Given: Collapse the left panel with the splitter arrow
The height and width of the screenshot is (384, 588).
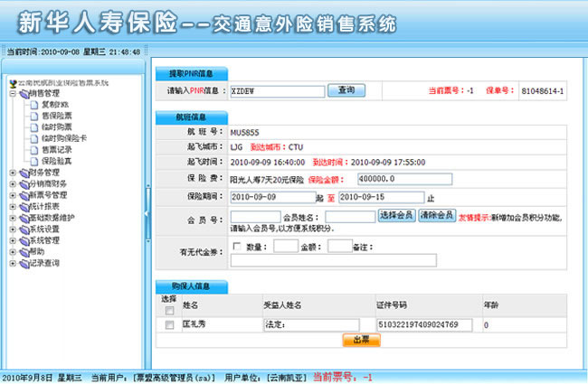Looking at the screenshot, I should pyautogui.click(x=147, y=213).
